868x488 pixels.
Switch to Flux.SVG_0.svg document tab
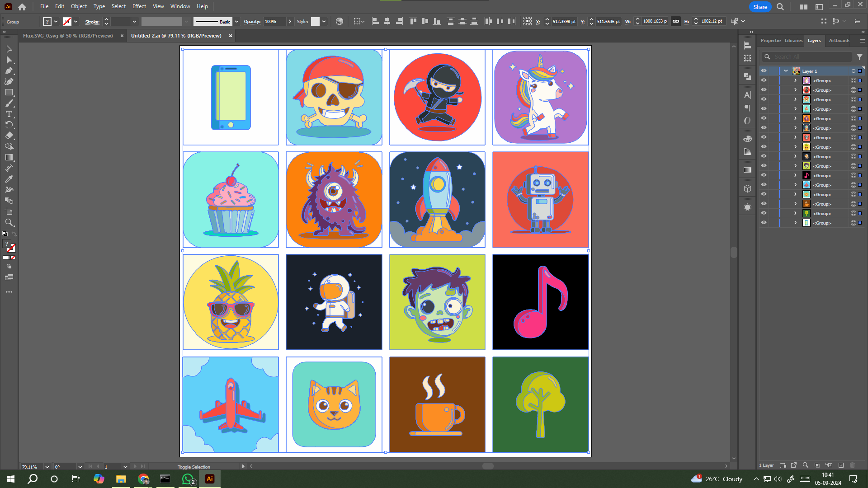[x=68, y=36]
